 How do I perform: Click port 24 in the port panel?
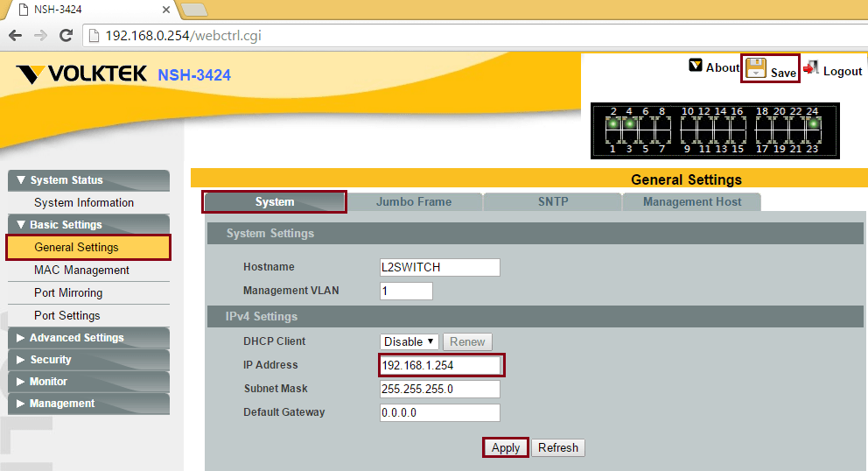(x=813, y=123)
